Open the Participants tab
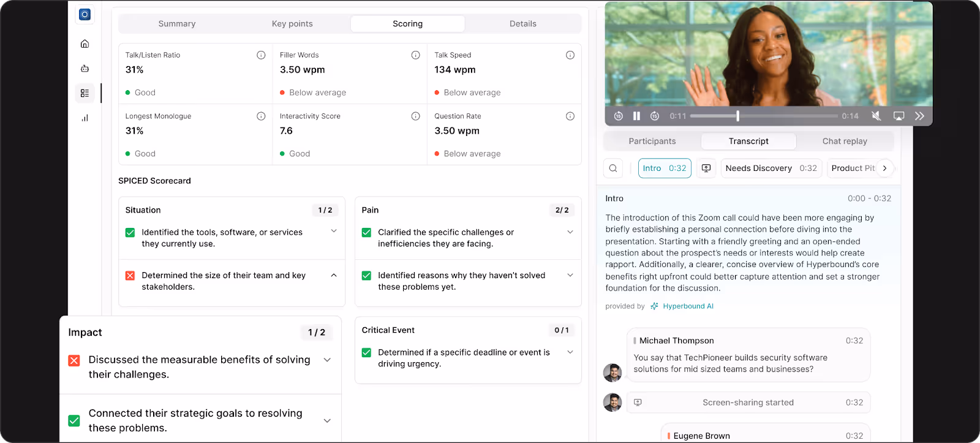The height and width of the screenshot is (443, 980). (652, 142)
